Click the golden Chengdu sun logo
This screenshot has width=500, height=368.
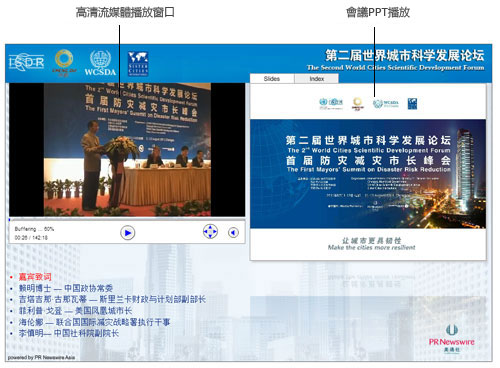tap(64, 63)
